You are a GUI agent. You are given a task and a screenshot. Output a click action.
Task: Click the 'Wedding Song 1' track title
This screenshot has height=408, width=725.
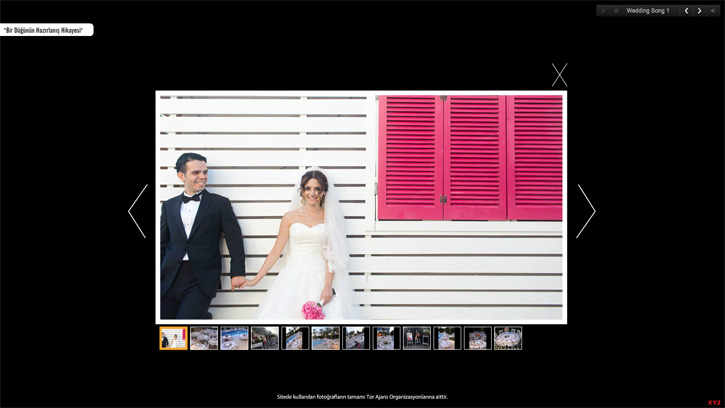click(648, 11)
